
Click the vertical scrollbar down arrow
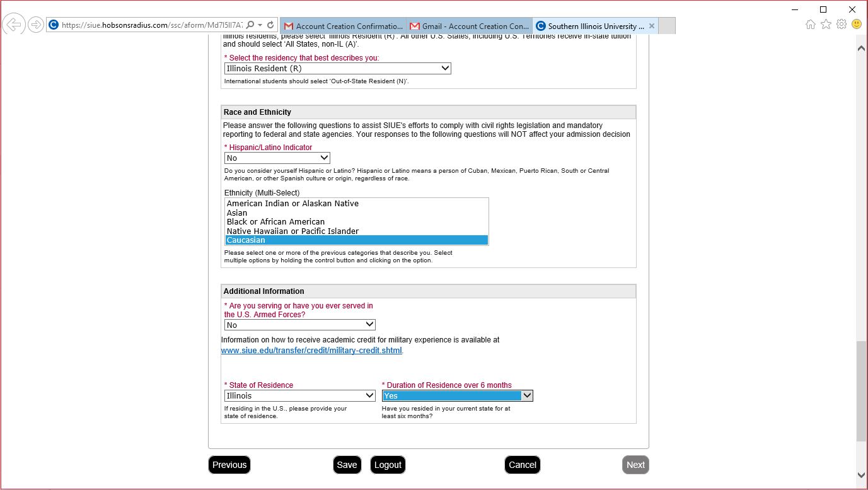click(x=861, y=475)
